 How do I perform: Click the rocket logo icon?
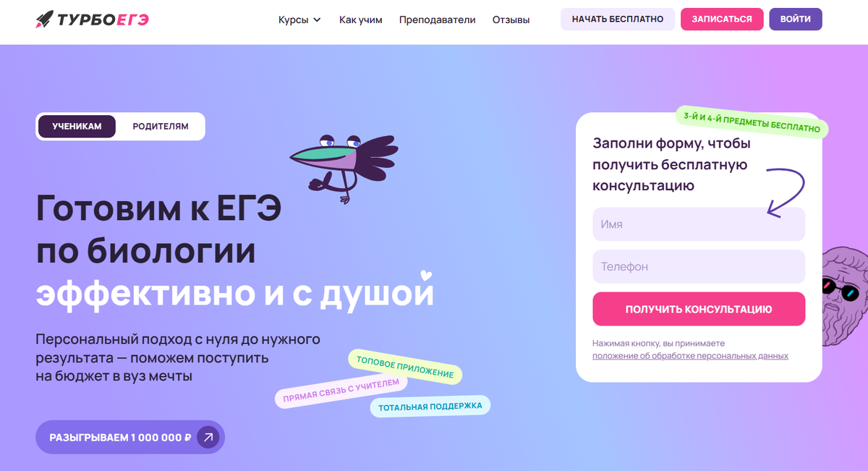(x=44, y=20)
